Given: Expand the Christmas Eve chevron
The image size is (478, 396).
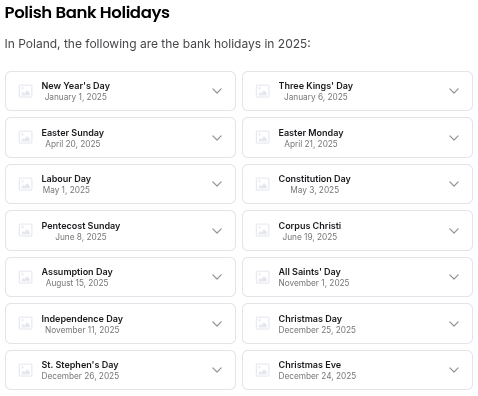Looking at the screenshot, I should tap(454, 370).
